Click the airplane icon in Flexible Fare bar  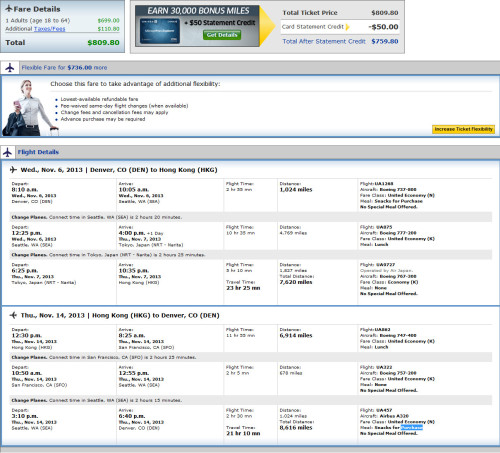pyautogui.click(x=10, y=68)
